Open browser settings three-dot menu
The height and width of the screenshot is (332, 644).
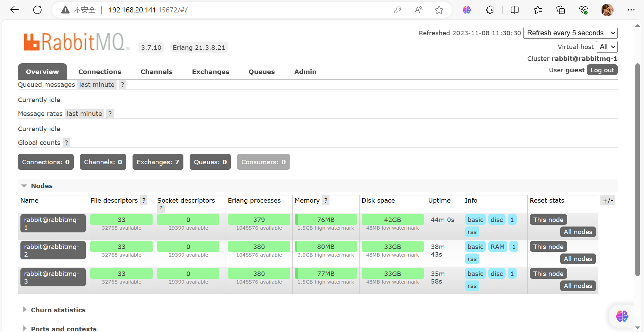(x=631, y=10)
